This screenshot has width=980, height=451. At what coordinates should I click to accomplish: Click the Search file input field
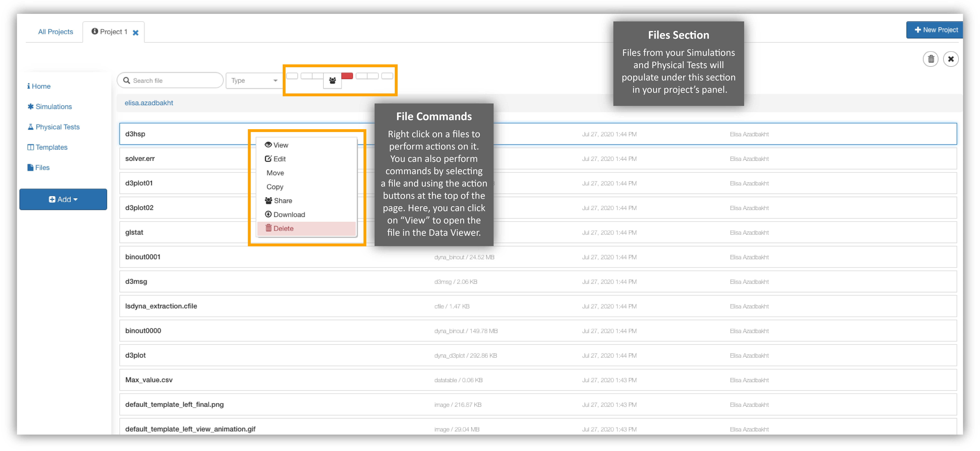[170, 80]
